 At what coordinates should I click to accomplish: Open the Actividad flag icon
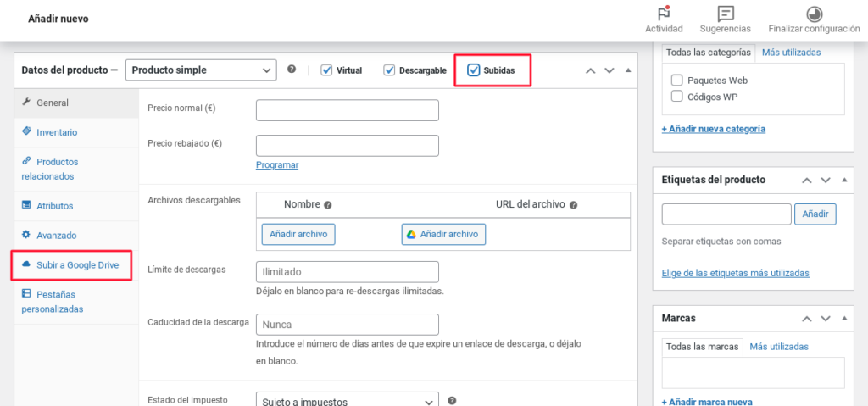point(664,14)
